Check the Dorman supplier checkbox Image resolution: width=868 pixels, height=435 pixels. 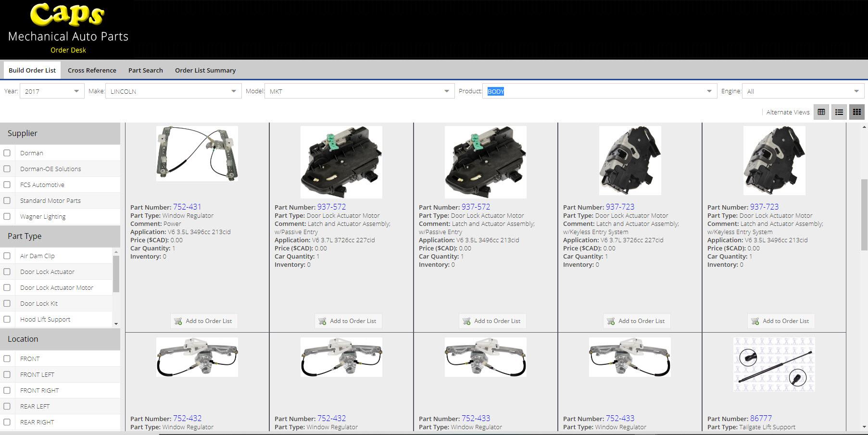point(7,153)
